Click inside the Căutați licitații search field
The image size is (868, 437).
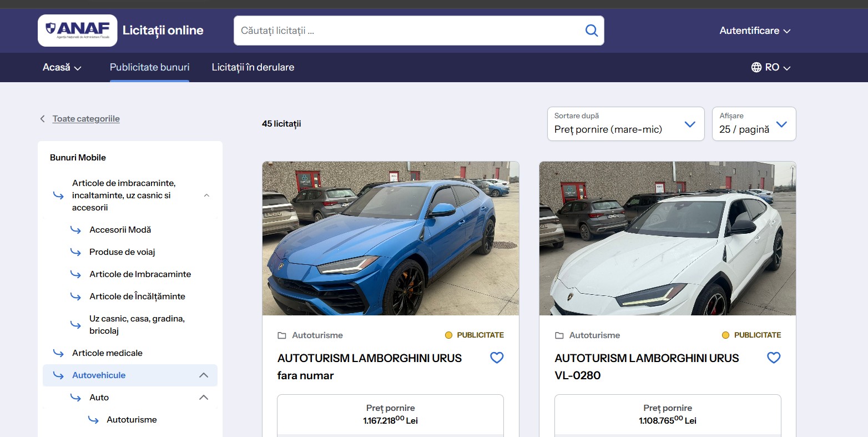pyautogui.click(x=388, y=31)
